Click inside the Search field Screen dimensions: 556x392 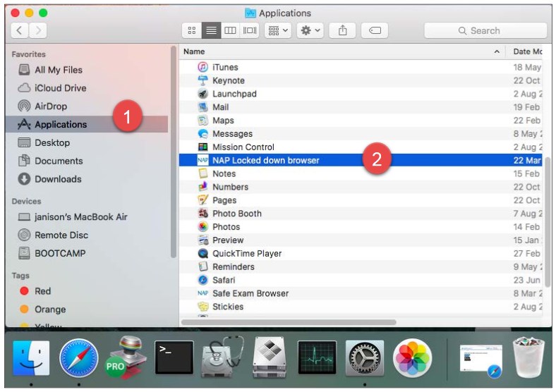[485, 31]
